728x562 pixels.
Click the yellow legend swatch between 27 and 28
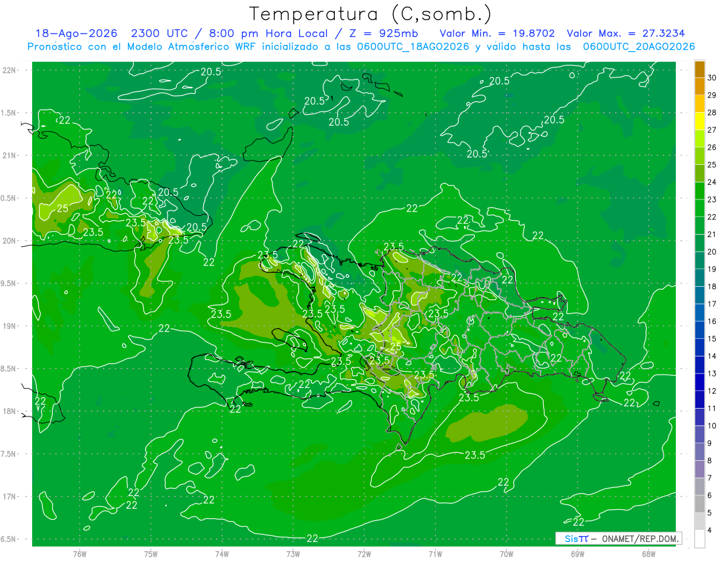point(700,121)
